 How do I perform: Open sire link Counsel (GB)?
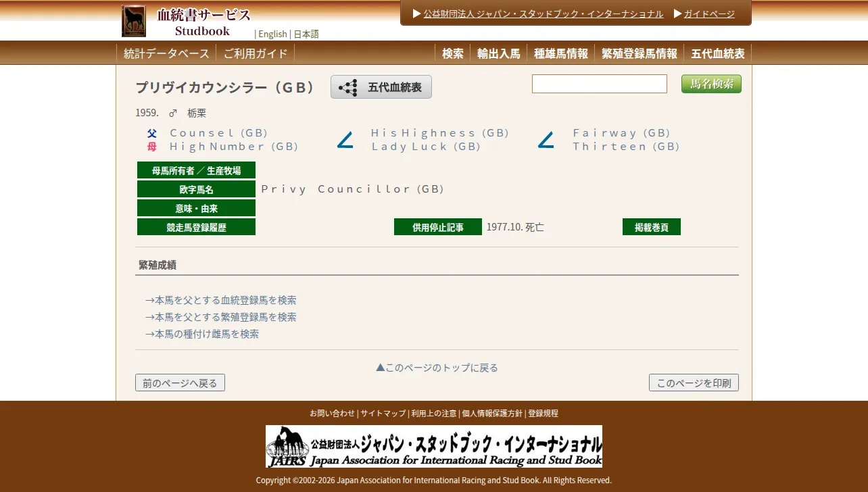[x=219, y=132]
